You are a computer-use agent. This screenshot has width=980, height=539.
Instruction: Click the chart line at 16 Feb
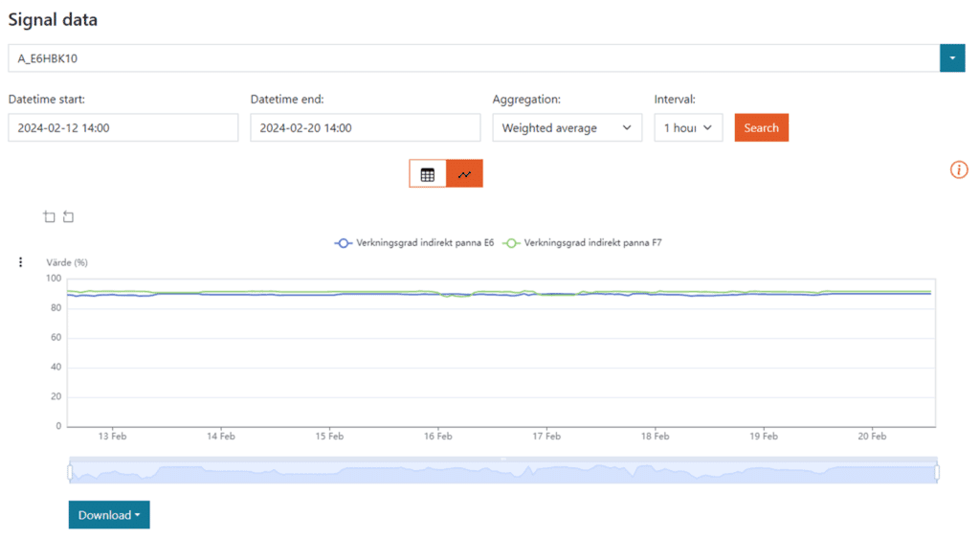coord(438,295)
